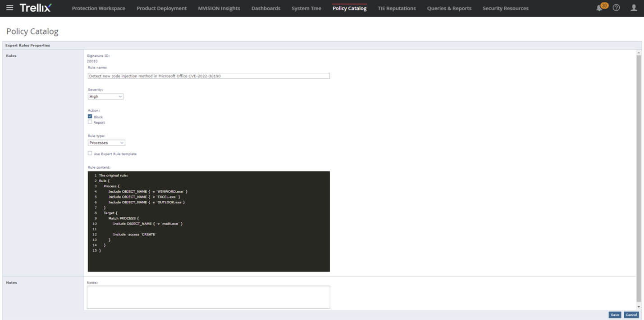Image resolution: width=644 pixels, height=320 pixels.
Task: Toggle the Block action checkbox
Action: click(x=90, y=117)
